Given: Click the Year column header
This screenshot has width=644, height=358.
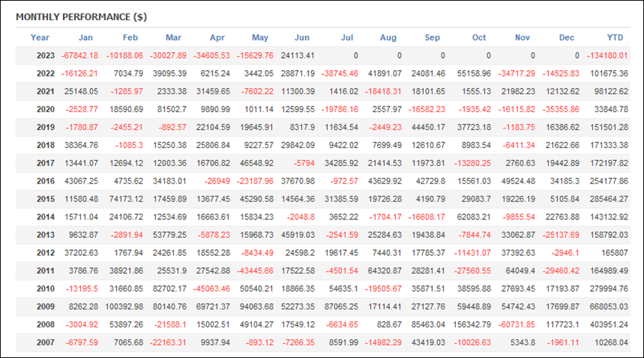Looking at the screenshot, I should (40, 38).
